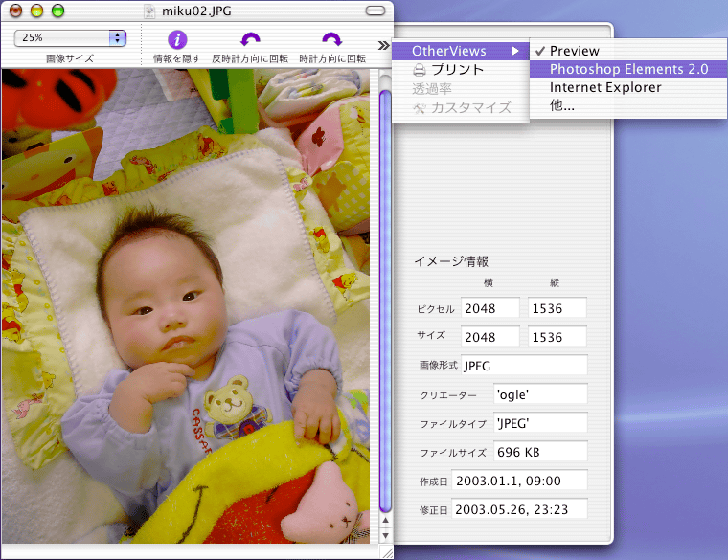Toggle toolbar with the oval title bar button
The image size is (728, 560).
pyautogui.click(x=375, y=11)
